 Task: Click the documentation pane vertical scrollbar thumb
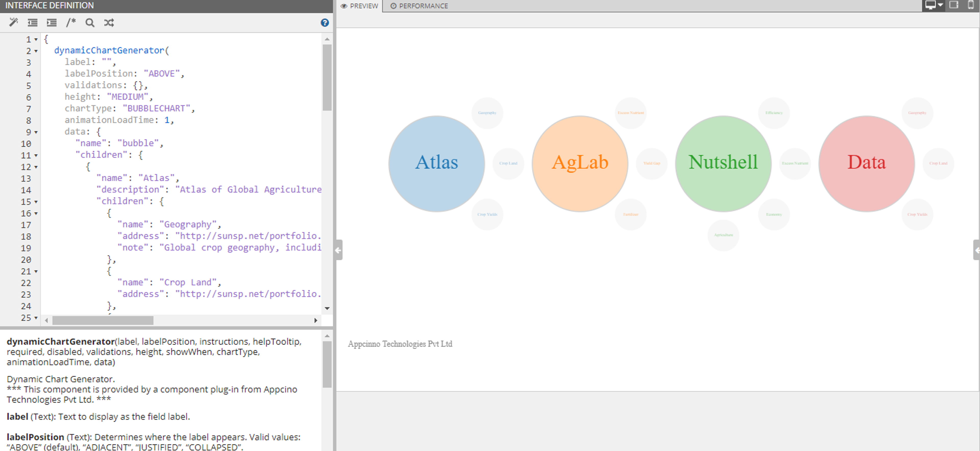[327, 364]
